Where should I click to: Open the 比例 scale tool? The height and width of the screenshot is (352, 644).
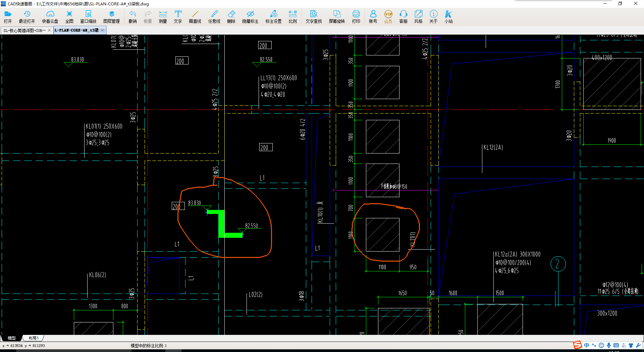292,16
